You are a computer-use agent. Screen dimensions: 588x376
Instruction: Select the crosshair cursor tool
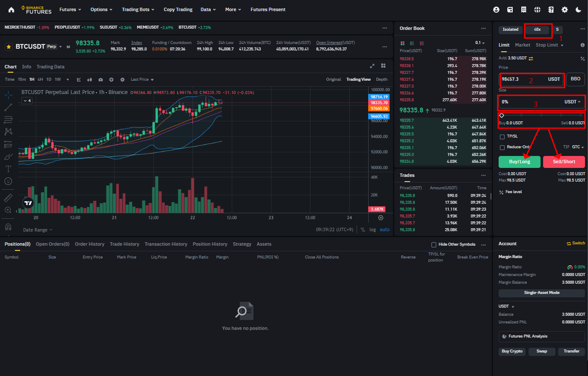8,95
